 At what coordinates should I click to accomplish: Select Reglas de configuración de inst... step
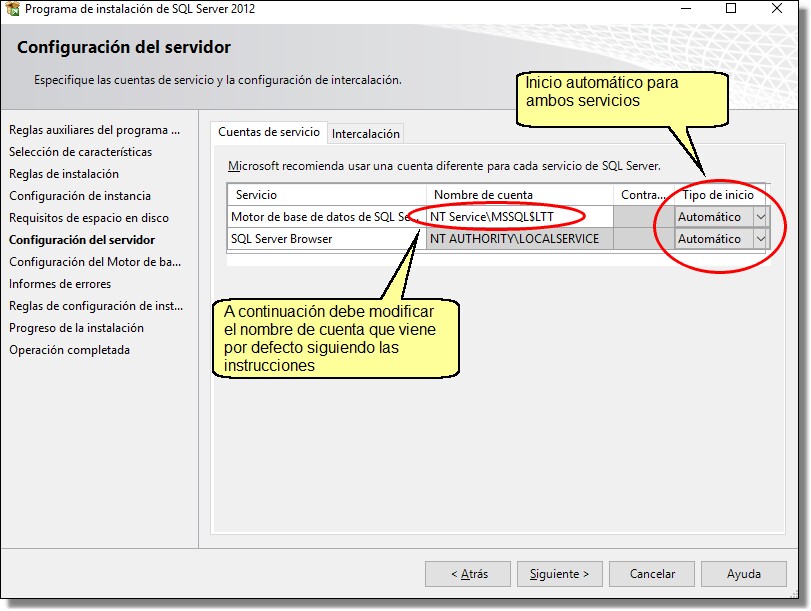pos(96,306)
